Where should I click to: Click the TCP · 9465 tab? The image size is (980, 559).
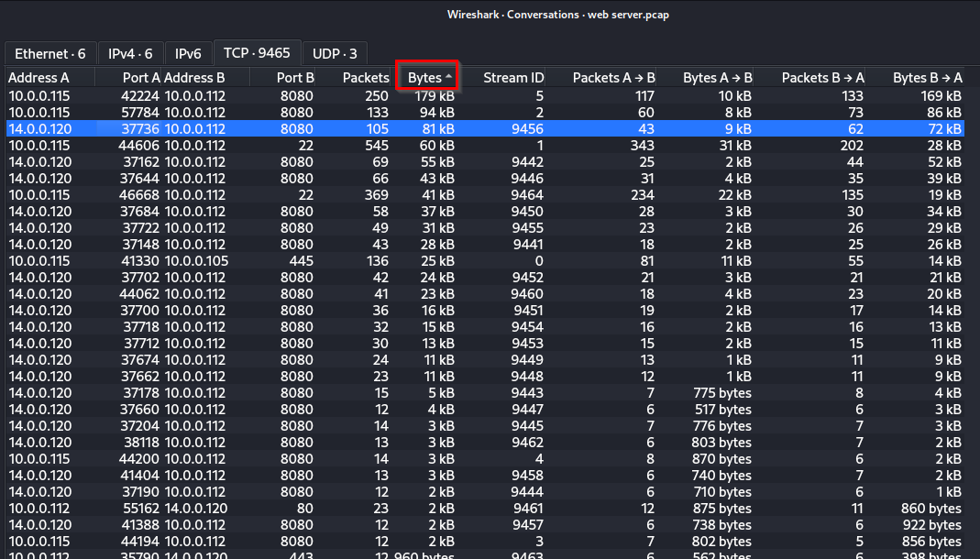257,53
